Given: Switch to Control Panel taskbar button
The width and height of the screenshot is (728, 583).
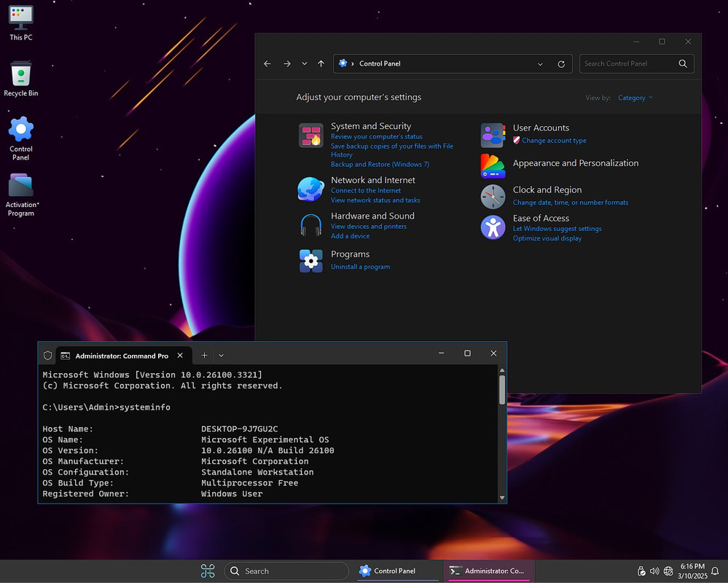Looking at the screenshot, I should [399, 571].
